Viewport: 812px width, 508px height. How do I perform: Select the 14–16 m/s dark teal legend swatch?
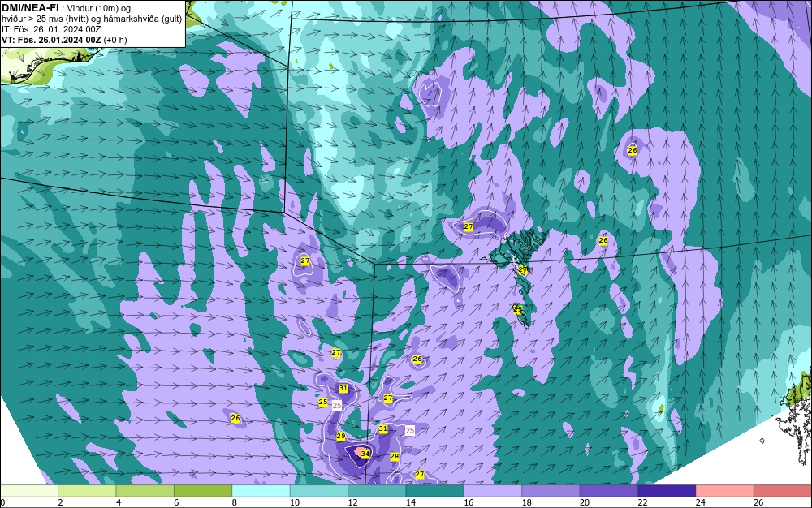435,491
